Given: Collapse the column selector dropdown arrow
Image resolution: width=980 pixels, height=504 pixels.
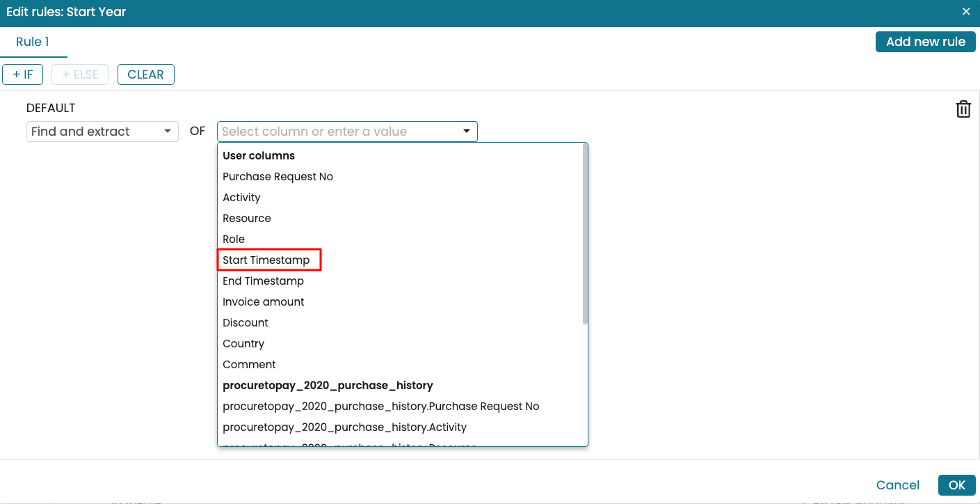Looking at the screenshot, I should pyautogui.click(x=467, y=132).
